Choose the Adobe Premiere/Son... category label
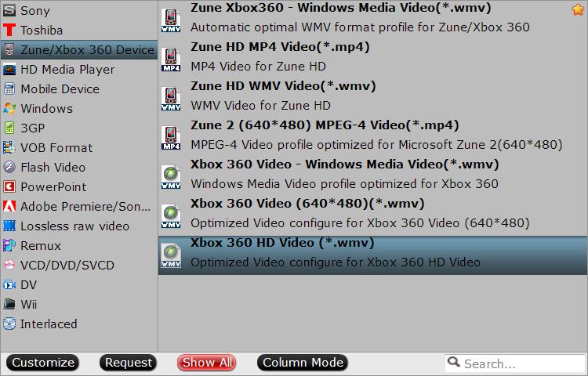 (x=85, y=206)
